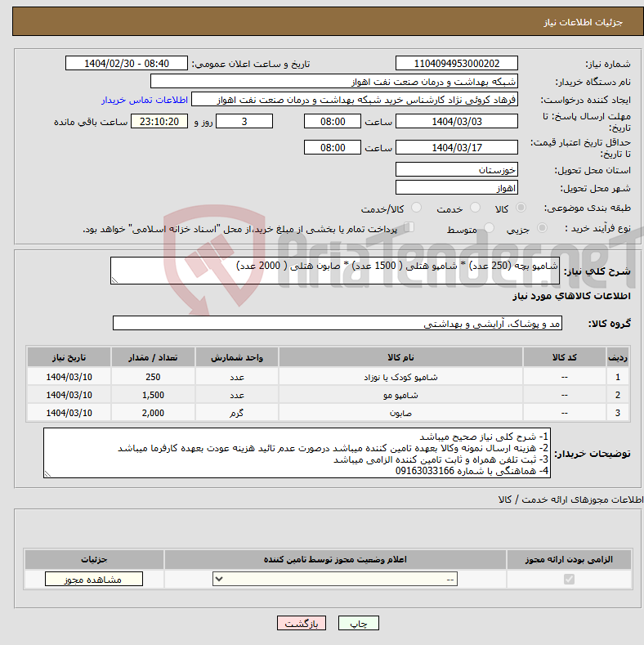This screenshot has width=644, height=645.
Task: Select the صابون row
Action: pyautogui.click(x=329, y=413)
